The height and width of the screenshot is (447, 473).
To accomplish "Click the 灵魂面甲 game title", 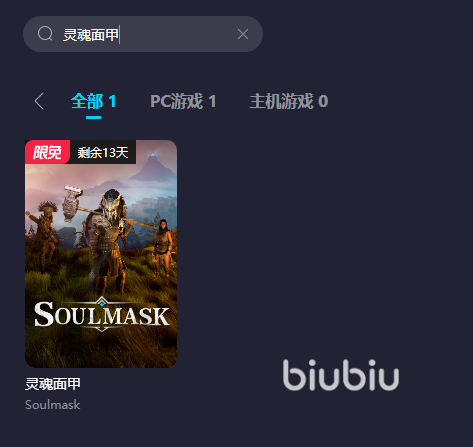I will [x=53, y=384].
